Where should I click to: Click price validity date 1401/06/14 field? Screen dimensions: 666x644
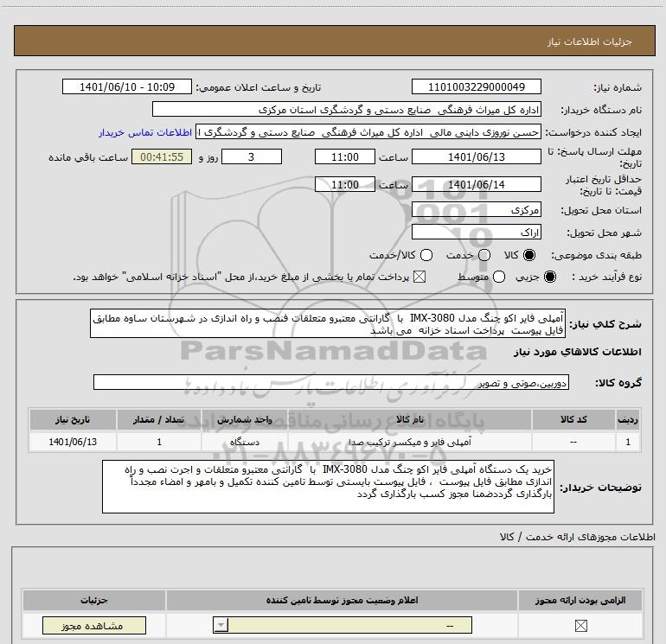(476, 185)
